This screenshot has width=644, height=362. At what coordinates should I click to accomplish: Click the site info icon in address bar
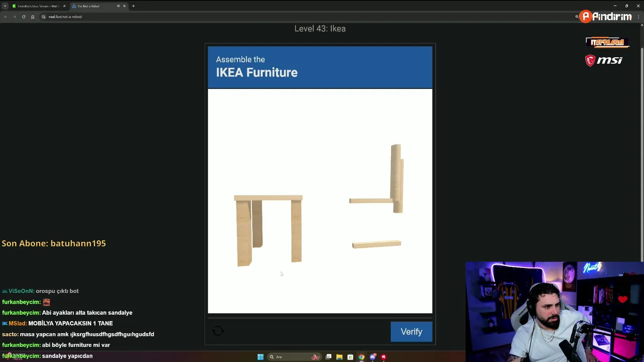[44, 17]
